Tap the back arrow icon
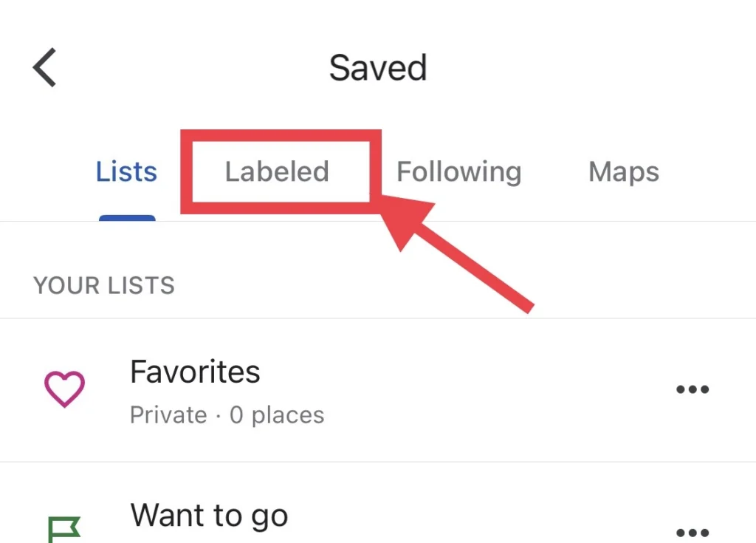The height and width of the screenshot is (543, 756). pyautogui.click(x=45, y=67)
